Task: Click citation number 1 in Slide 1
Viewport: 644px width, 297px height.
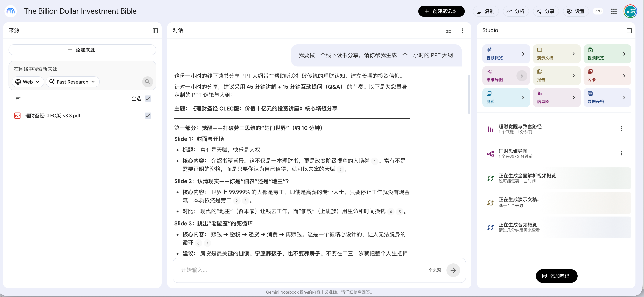Action: coord(374,161)
